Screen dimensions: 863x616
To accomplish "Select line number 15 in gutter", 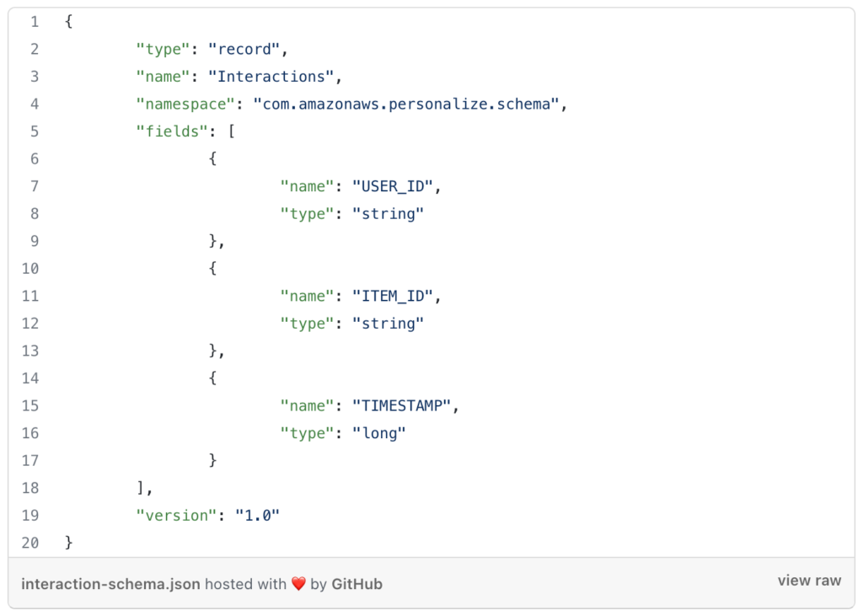I will pyautogui.click(x=30, y=405).
